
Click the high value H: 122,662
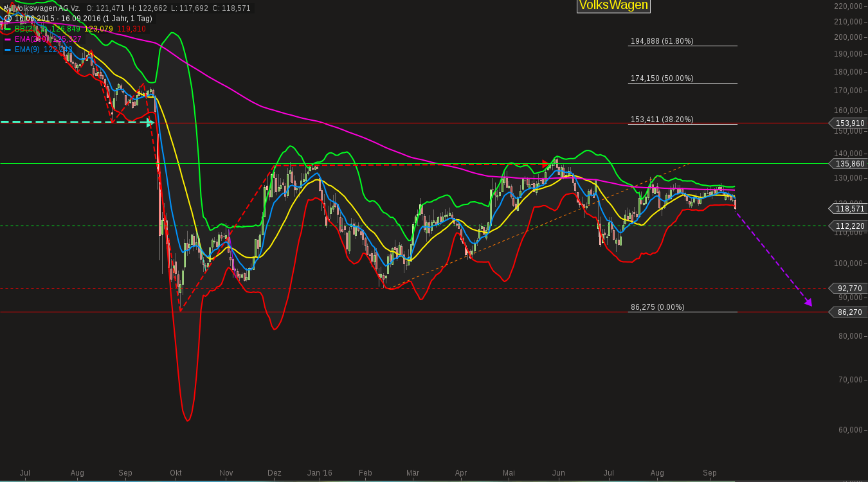pos(148,8)
